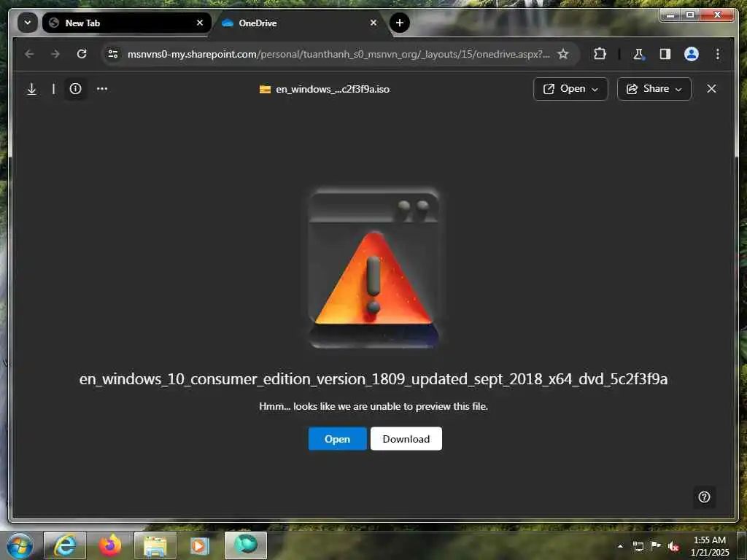747x560 pixels.
Task: Expand the tab search dropdown arrow
Action: point(28,23)
